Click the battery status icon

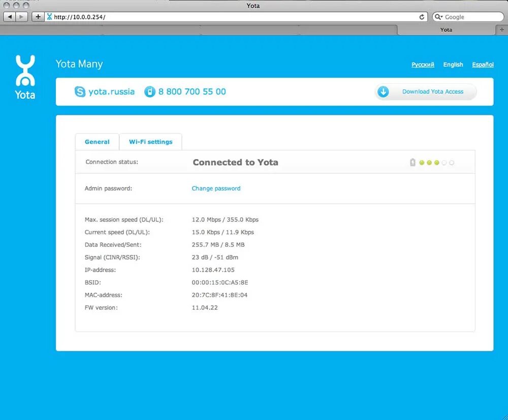412,162
